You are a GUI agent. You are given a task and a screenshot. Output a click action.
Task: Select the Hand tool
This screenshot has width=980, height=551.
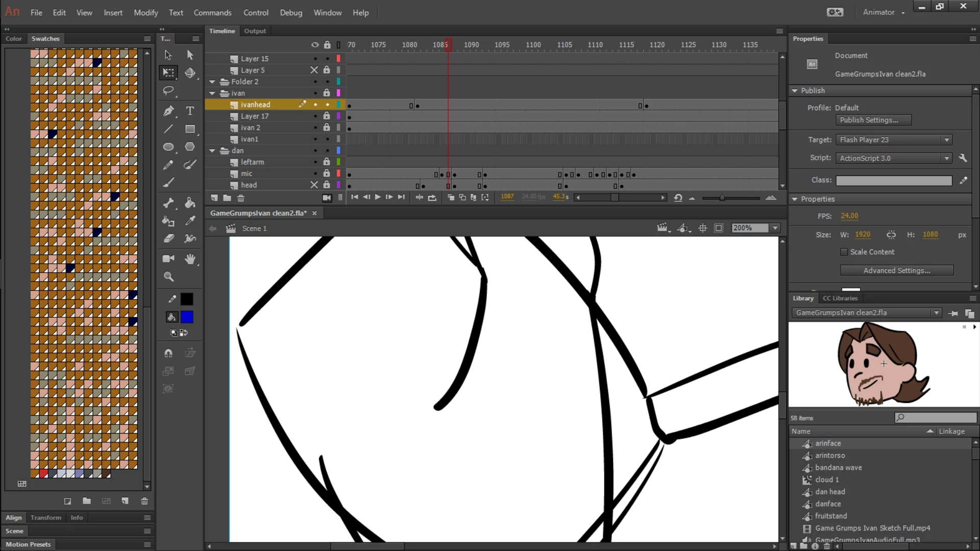coord(190,259)
